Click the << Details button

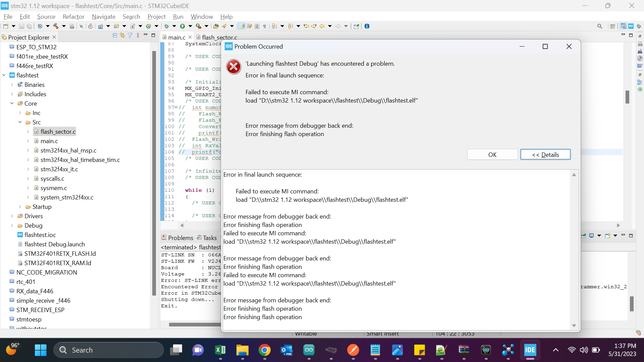[545, 155]
